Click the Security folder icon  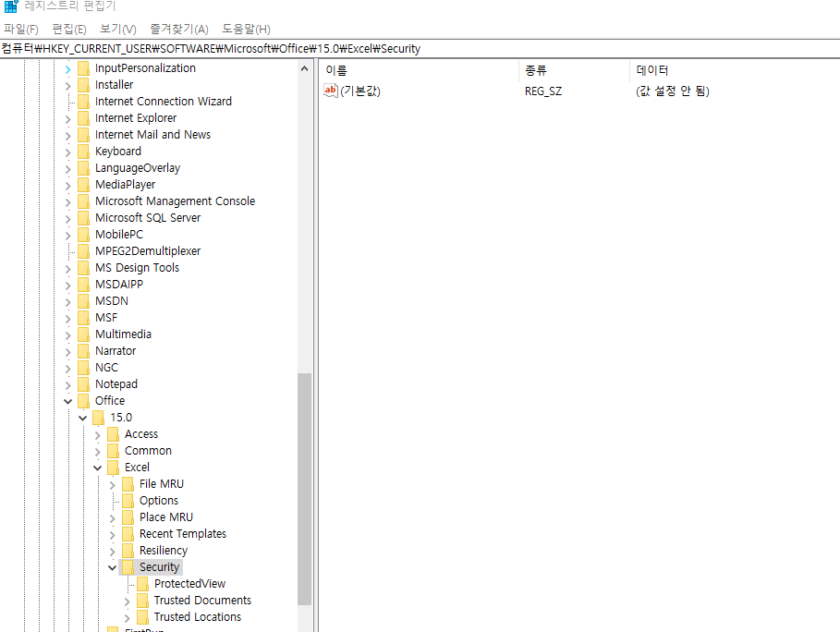(x=128, y=567)
